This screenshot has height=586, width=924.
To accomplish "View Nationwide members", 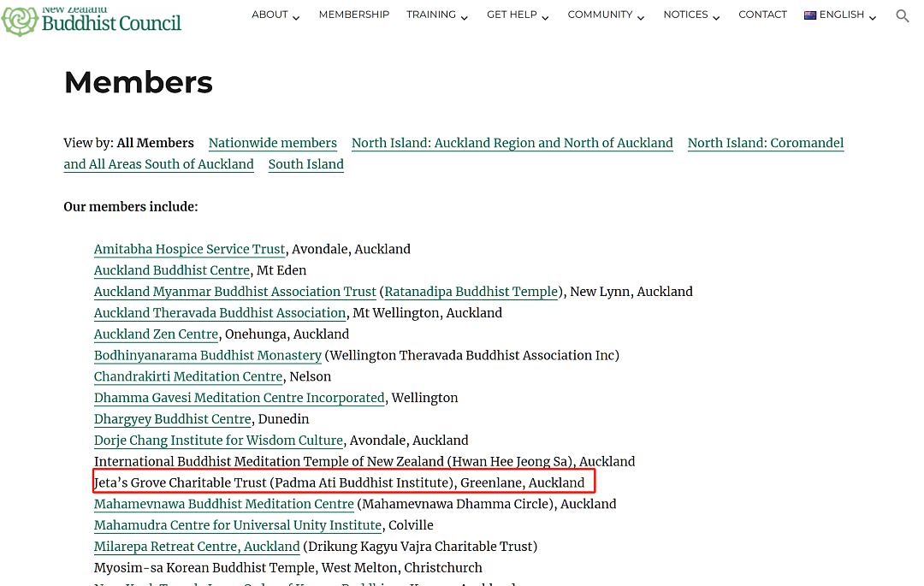I will [273, 143].
